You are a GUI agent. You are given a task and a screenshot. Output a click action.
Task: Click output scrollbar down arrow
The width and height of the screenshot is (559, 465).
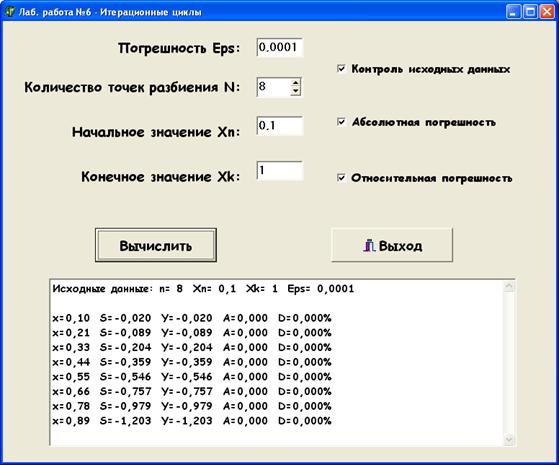509,440
